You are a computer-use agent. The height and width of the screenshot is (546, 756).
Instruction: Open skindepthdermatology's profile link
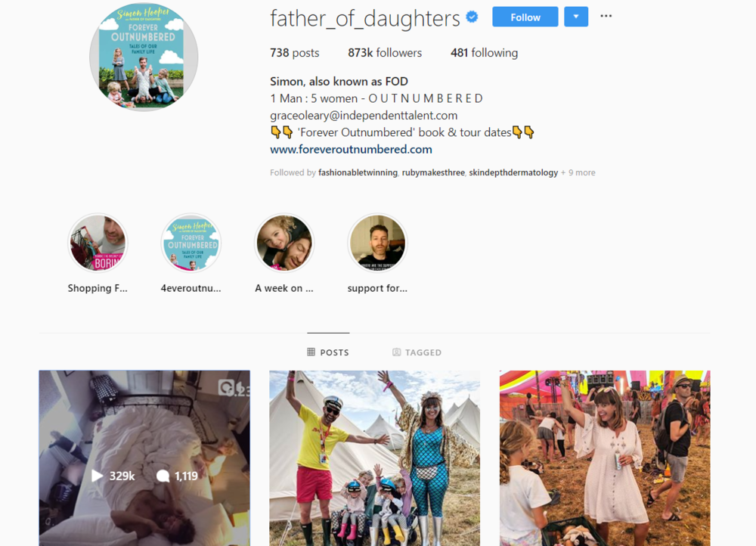point(513,172)
